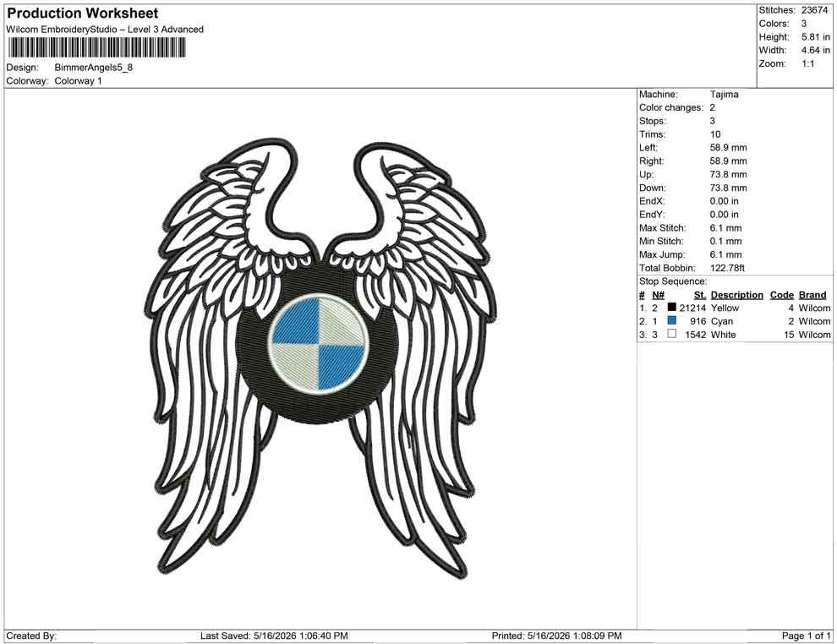Click the 'White' description in the stop sequence
The image size is (837, 644).
[724, 335]
